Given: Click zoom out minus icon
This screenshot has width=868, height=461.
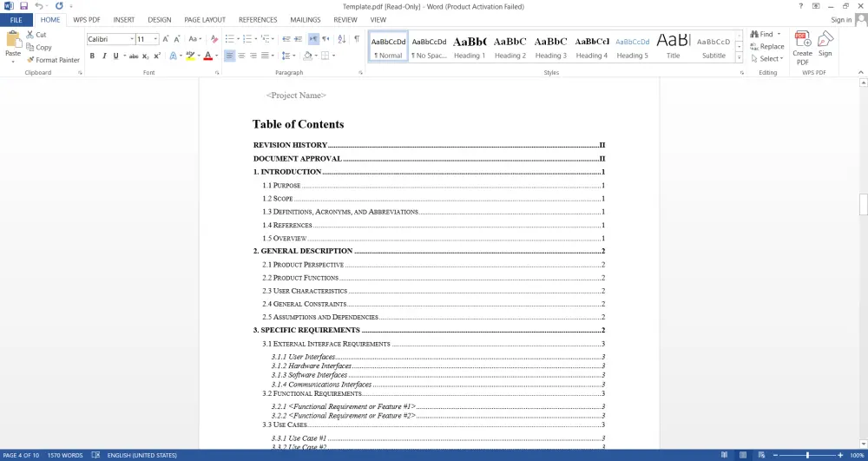Looking at the screenshot, I should (x=775, y=455).
